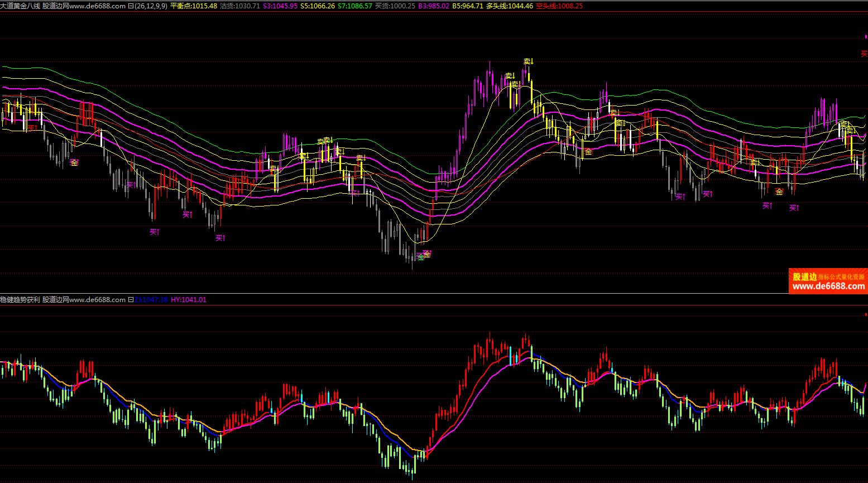Click the 稳健趋势获利 indicator title
868x483 pixels.
pyautogui.click(x=20, y=300)
